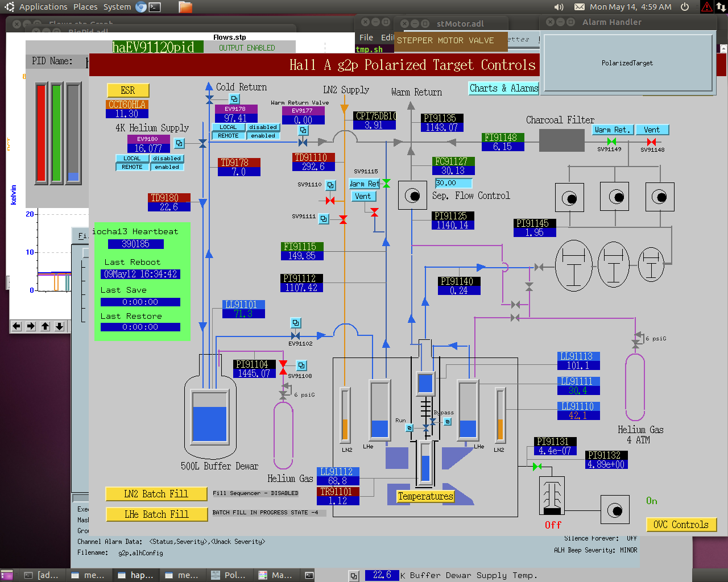The width and height of the screenshot is (728, 582).
Task: Open the ESR related display button
Action: click(128, 90)
